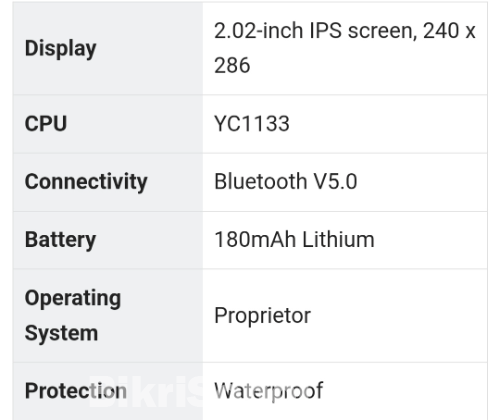Click the Operating System label cell
This screenshot has height=420, width=500.
[x=108, y=316]
